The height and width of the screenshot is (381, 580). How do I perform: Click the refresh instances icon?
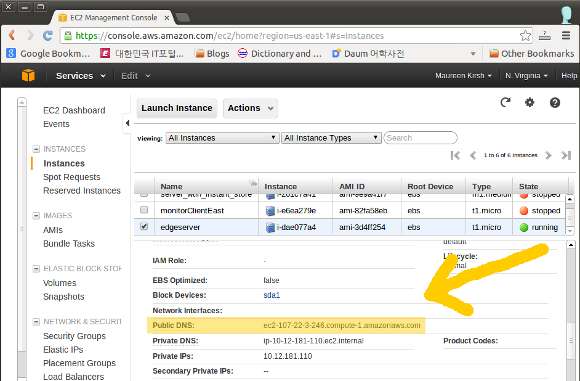(x=505, y=102)
